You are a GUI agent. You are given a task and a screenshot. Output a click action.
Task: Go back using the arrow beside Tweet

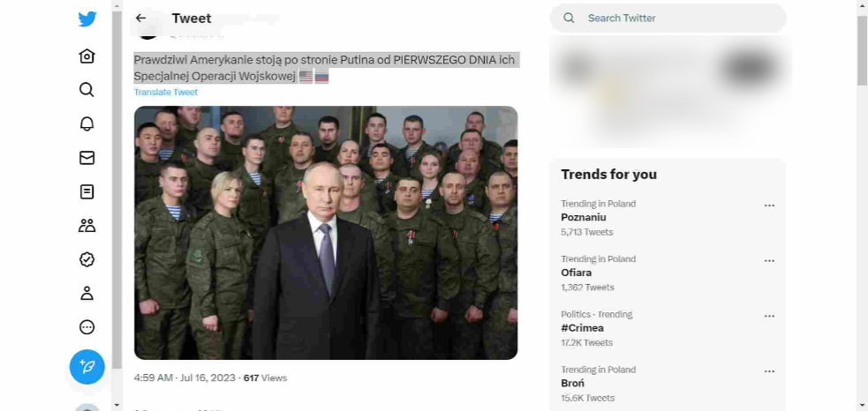pyautogui.click(x=140, y=19)
